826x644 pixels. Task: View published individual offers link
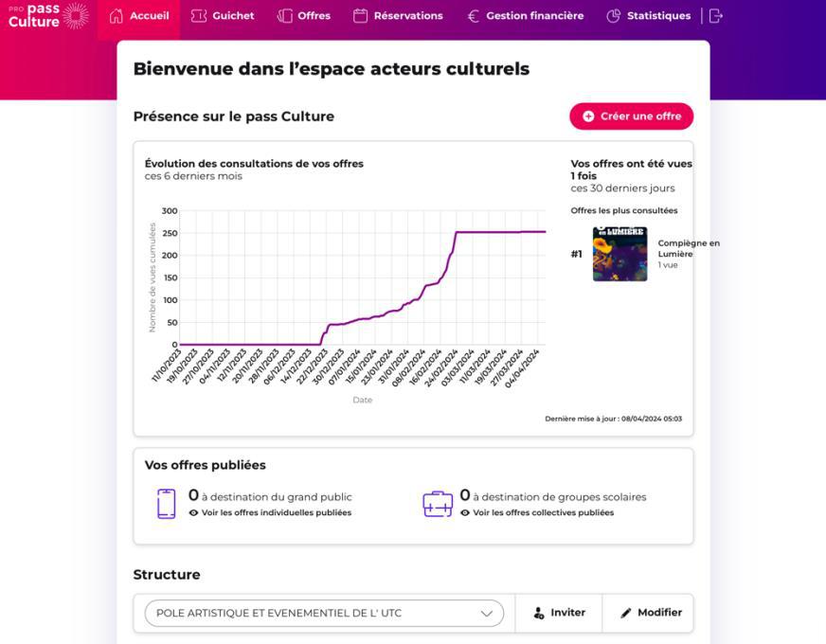tap(276, 513)
